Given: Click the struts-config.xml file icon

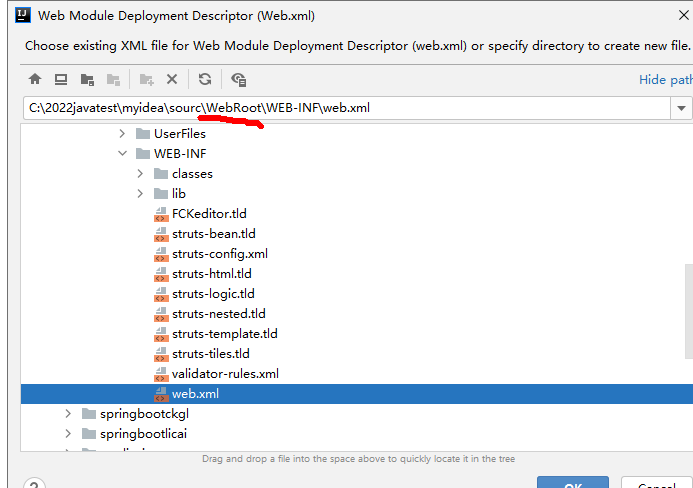Looking at the screenshot, I should tap(161, 254).
